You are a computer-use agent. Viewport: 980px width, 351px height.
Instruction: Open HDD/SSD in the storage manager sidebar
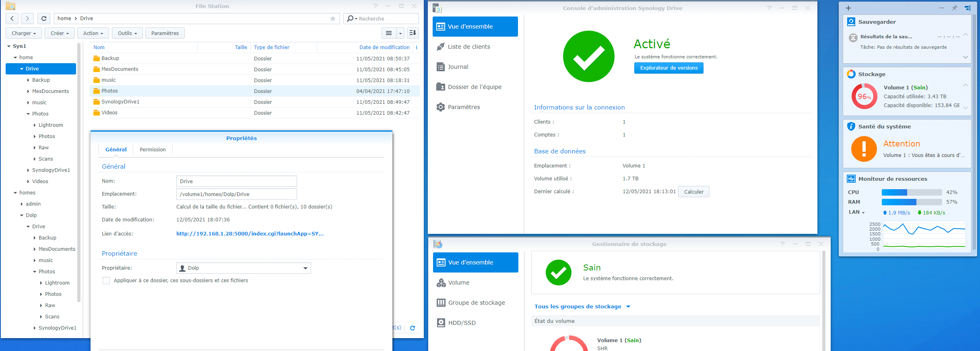pyautogui.click(x=476, y=323)
